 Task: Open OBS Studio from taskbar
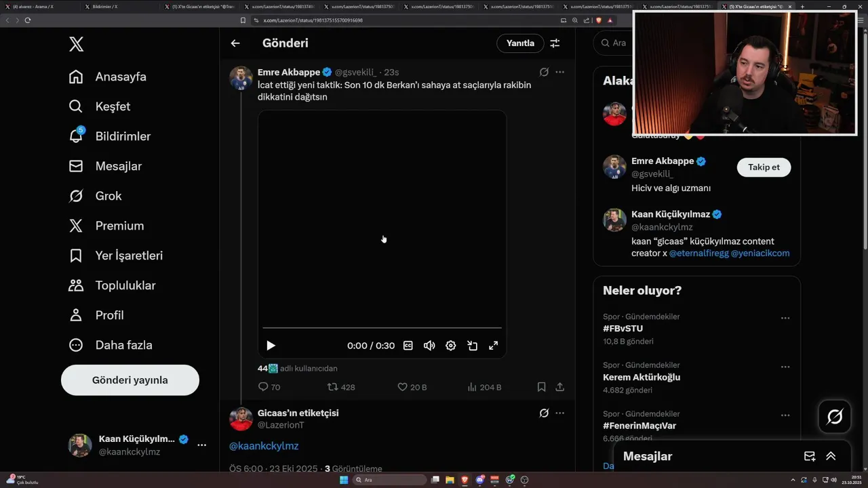(x=524, y=480)
